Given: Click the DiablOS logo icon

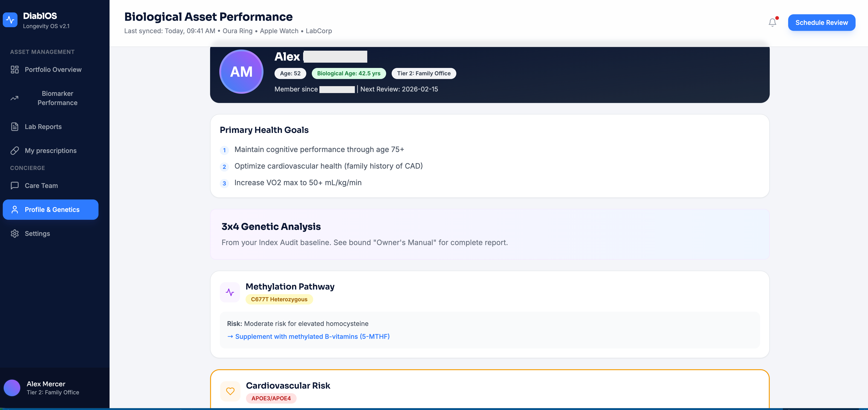Looking at the screenshot, I should 10,20.
